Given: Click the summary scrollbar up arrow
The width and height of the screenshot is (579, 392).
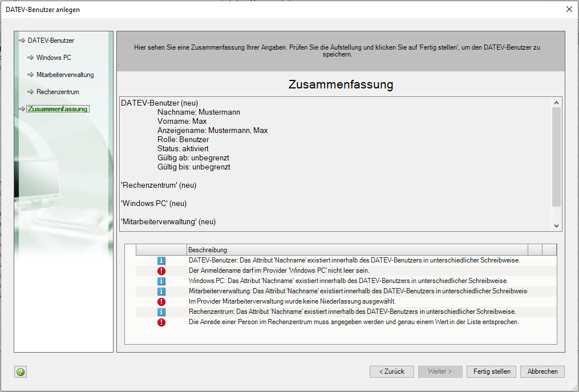Looking at the screenshot, I should click(557, 103).
